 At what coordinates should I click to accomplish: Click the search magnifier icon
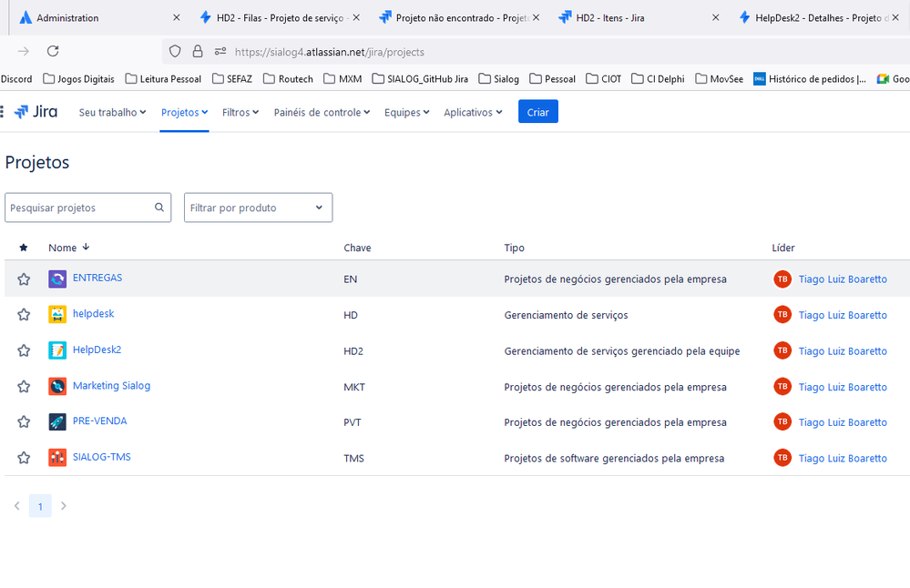tap(159, 208)
